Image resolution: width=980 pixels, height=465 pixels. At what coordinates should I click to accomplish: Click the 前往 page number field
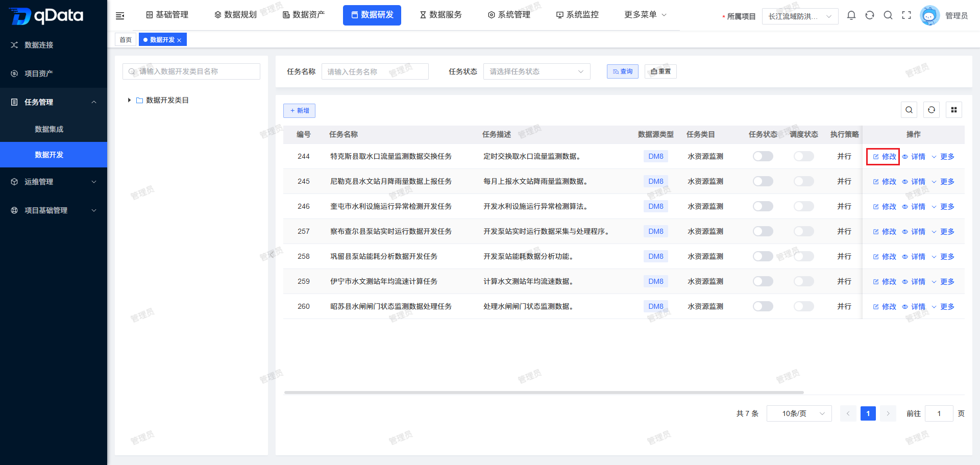coord(939,413)
